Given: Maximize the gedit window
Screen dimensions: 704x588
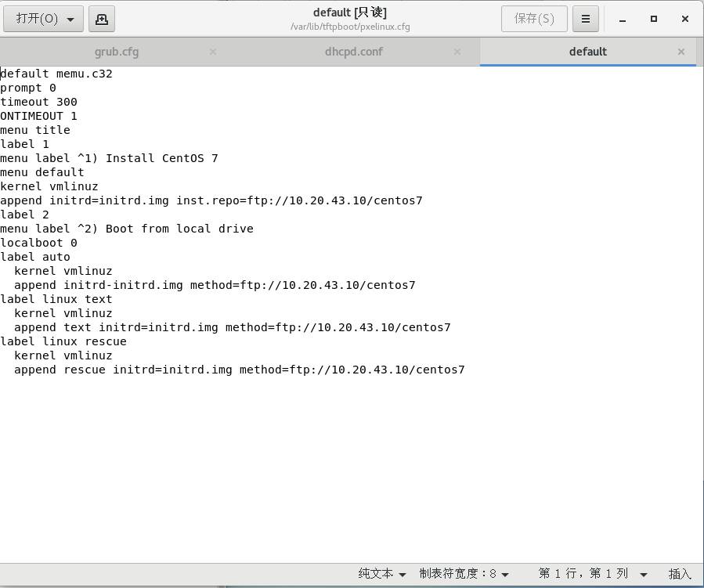Looking at the screenshot, I should 654,19.
